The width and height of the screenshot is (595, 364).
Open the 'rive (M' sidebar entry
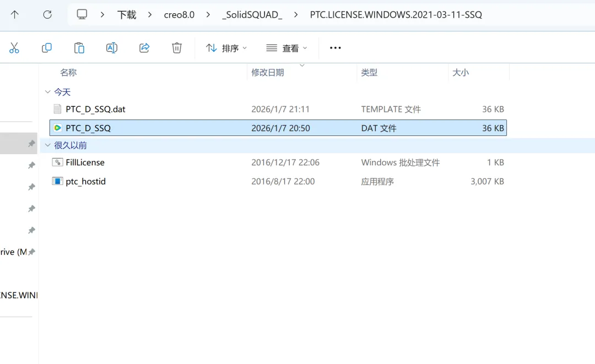tap(14, 252)
